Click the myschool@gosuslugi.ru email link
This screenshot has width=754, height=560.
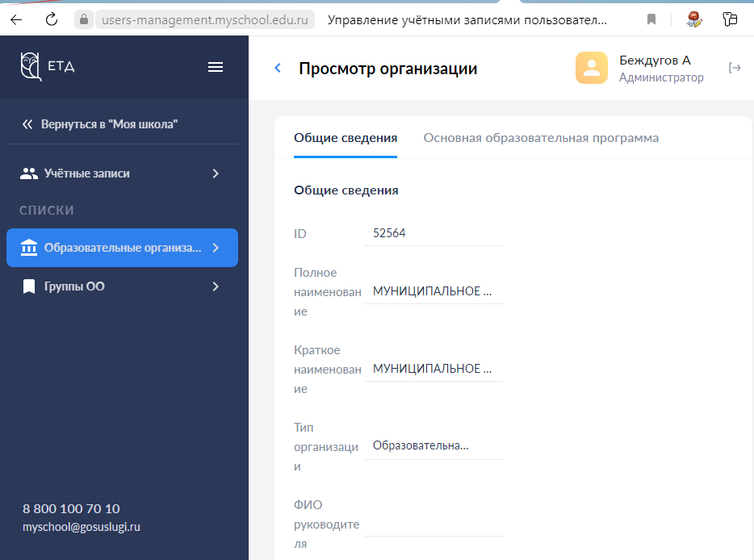[82, 527]
